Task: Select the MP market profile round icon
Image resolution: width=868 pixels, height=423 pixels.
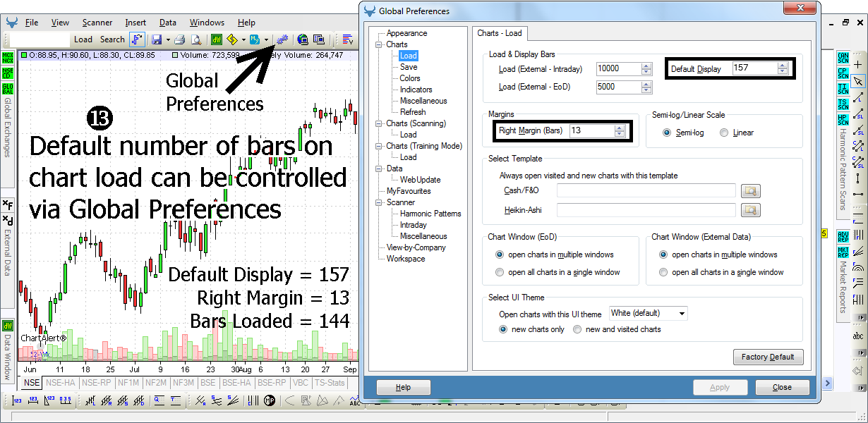Action: click(x=269, y=400)
